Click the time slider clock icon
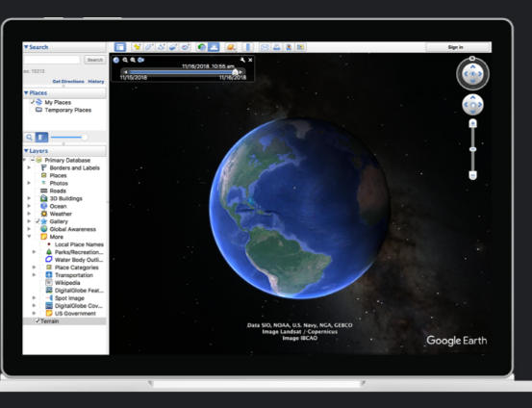 116,60
